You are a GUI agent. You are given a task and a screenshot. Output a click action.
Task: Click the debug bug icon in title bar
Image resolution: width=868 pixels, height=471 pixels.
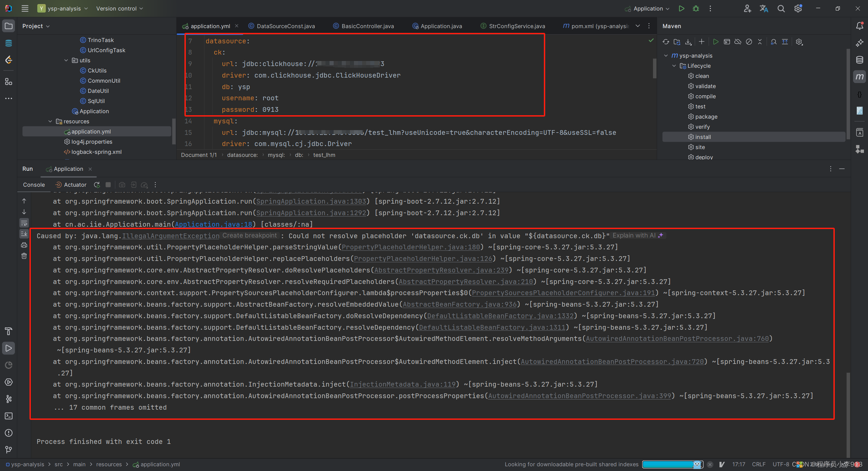pos(696,8)
